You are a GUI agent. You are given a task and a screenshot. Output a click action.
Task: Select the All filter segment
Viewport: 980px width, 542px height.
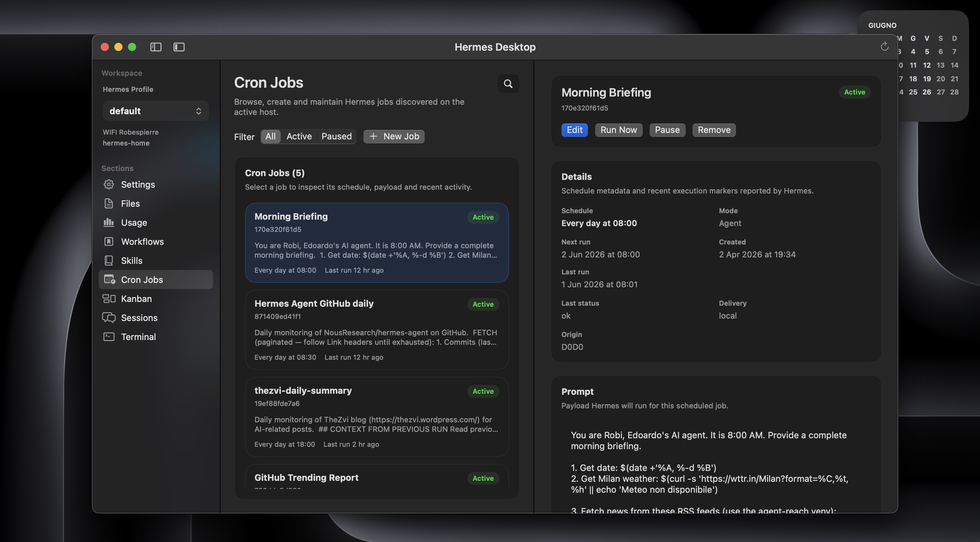[271, 136]
